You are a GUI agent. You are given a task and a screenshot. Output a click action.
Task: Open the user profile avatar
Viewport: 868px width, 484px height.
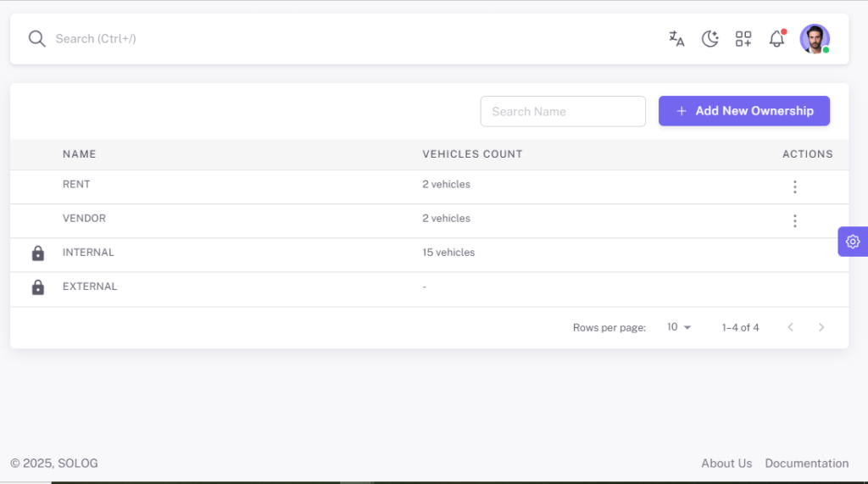tap(815, 39)
